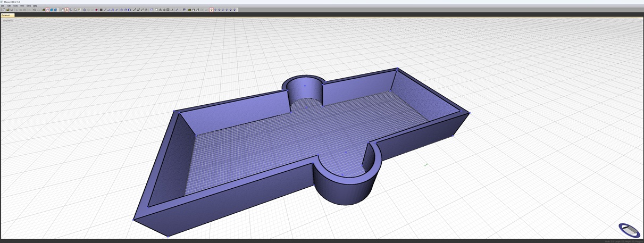
Task: Open the Extra menu
Action: (29, 6)
